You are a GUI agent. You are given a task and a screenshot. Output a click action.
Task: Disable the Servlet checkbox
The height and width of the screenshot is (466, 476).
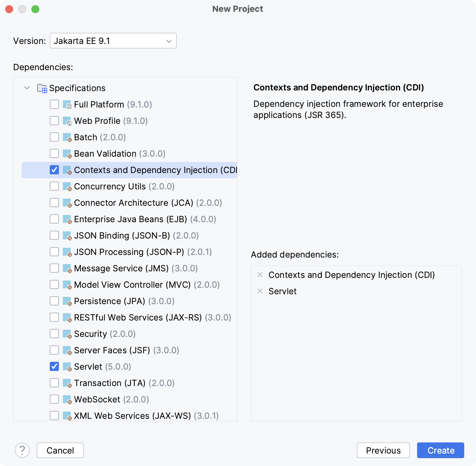pyautogui.click(x=54, y=366)
